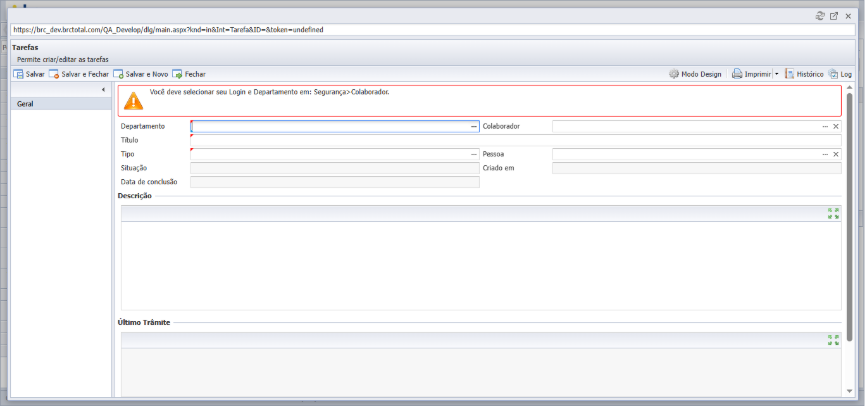Viewport: 865px width, 406px height.
Task: Click Salvar e Fechar button
Action: tap(79, 74)
